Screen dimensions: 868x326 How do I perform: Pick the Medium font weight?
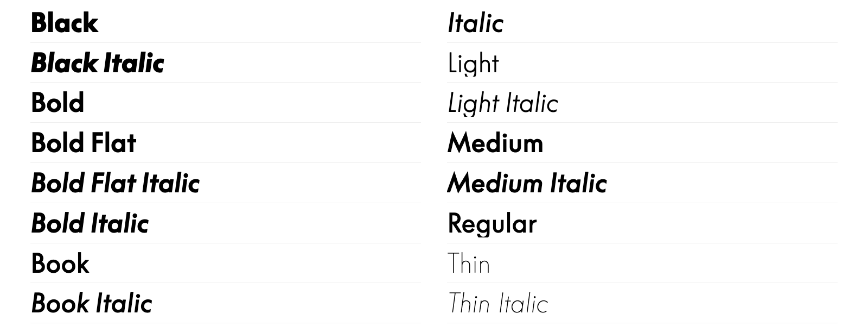495,143
